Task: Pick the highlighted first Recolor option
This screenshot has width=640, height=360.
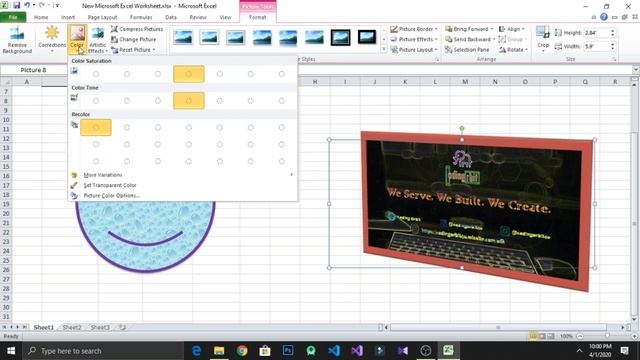Action: point(96,127)
